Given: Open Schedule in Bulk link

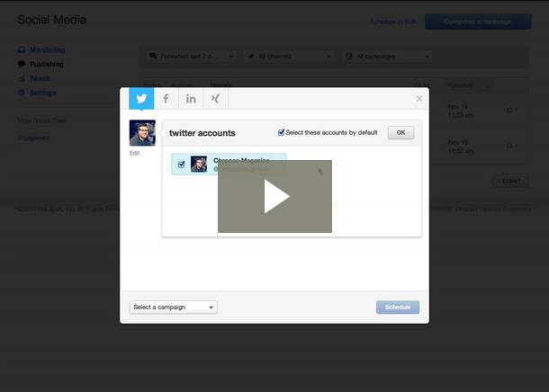Looking at the screenshot, I should click(x=393, y=22).
